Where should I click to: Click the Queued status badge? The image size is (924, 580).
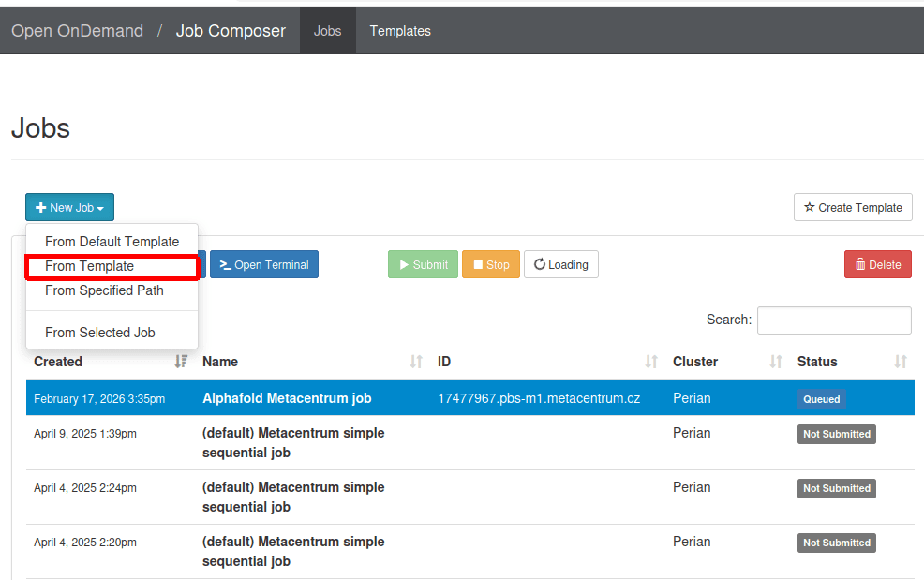[821, 399]
